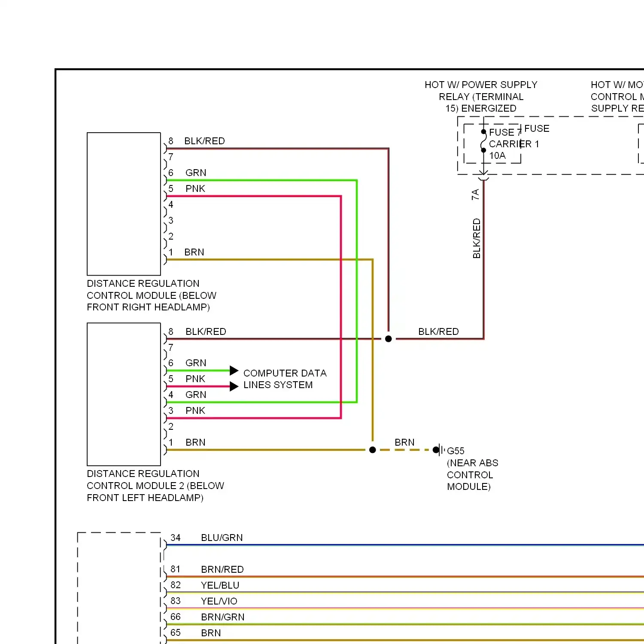
Task: Click pin 81 'BRN/RED' label
Action: (222, 569)
